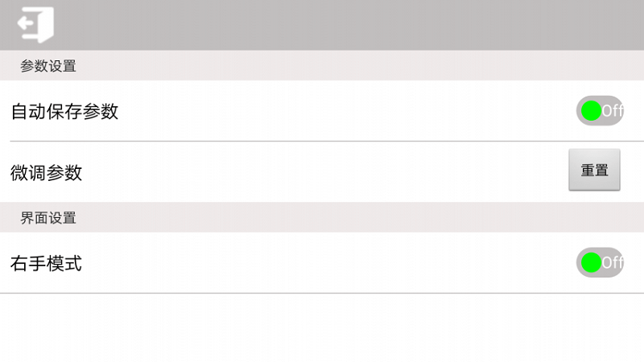Click the 自动保存参数 settings row middle
The height and width of the screenshot is (362, 644).
(322, 111)
